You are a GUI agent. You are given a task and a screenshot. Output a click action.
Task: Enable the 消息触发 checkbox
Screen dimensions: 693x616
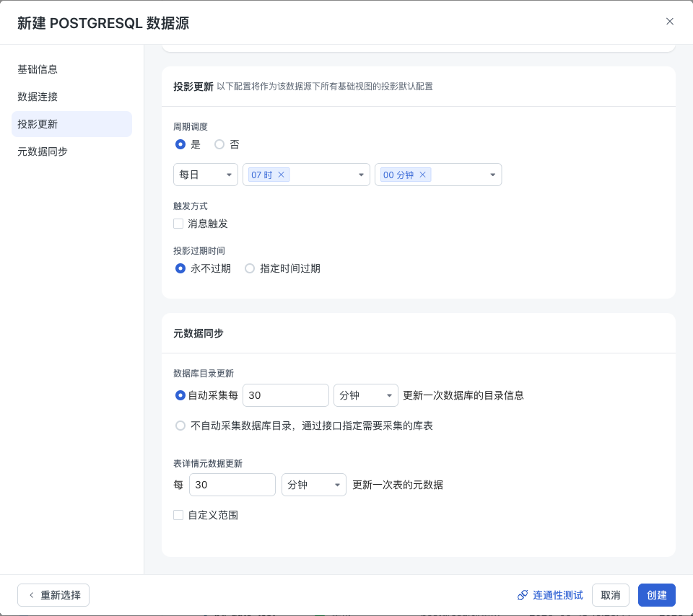(x=178, y=224)
